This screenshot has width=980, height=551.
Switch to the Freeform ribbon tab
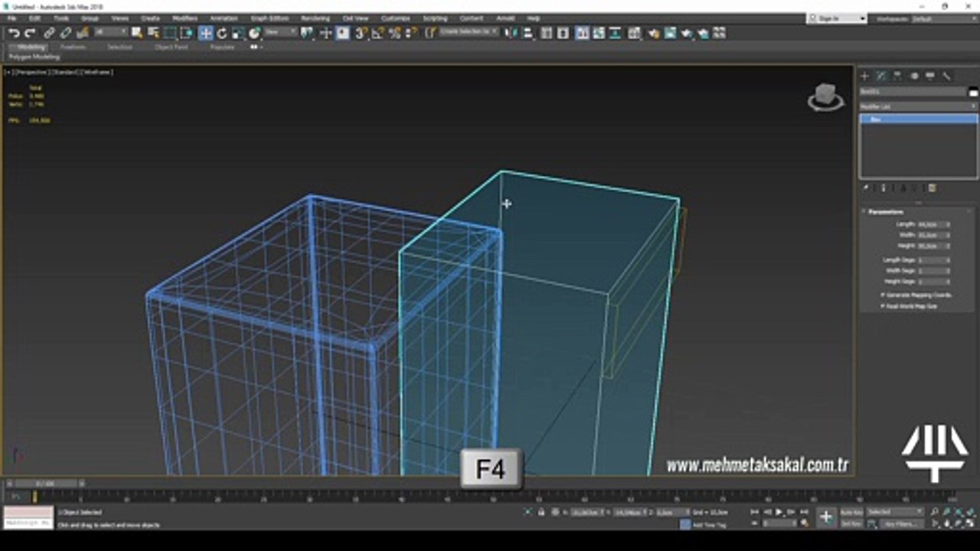tap(73, 47)
